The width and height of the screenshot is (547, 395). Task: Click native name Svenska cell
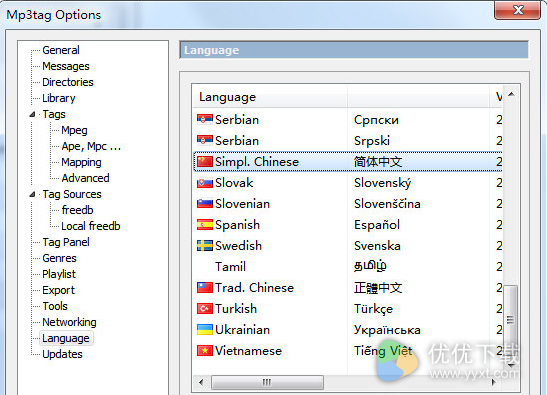[x=377, y=246]
